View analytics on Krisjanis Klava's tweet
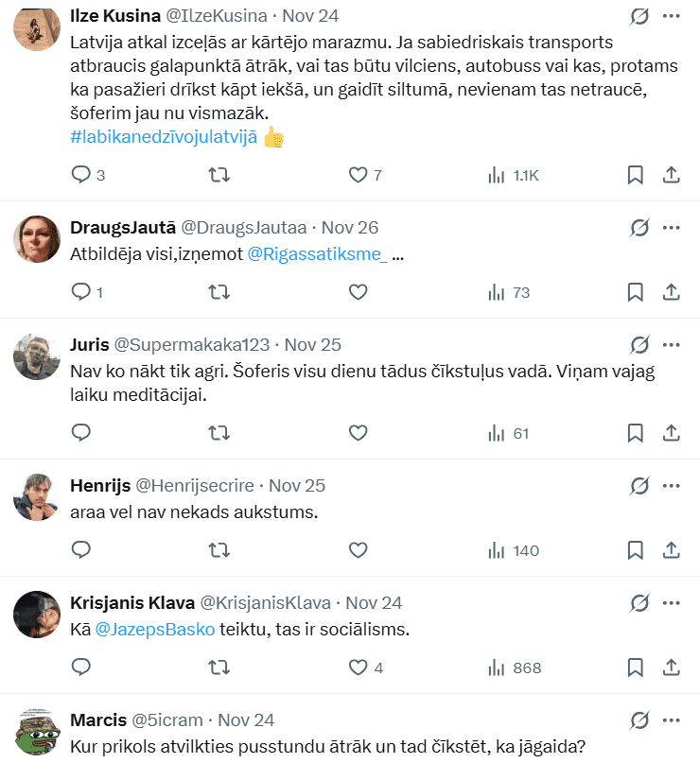 [496, 668]
